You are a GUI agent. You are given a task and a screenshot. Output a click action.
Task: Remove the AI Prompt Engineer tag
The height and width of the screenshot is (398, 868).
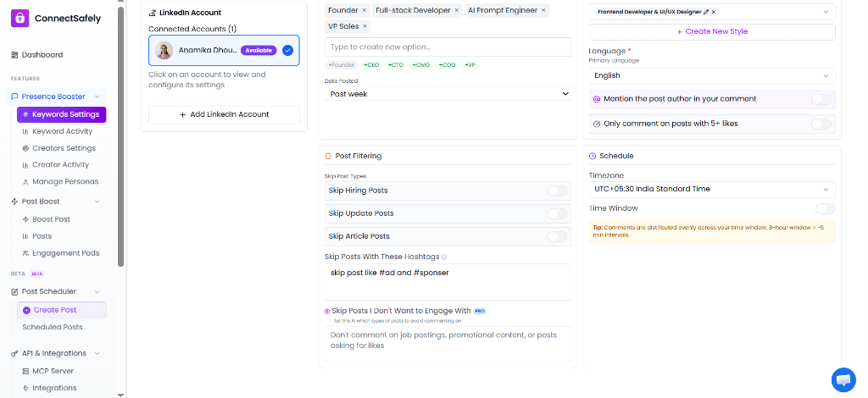(x=543, y=10)
